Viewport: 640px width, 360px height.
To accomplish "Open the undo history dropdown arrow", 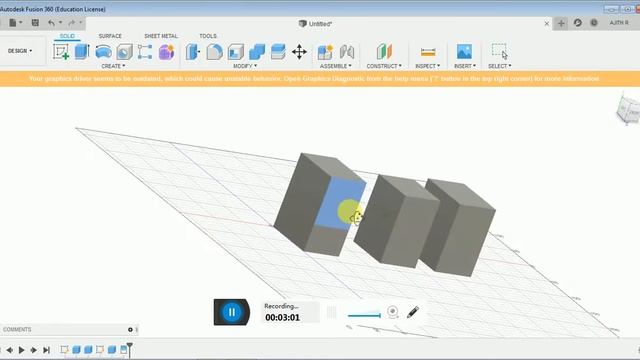I will point(60,22).
